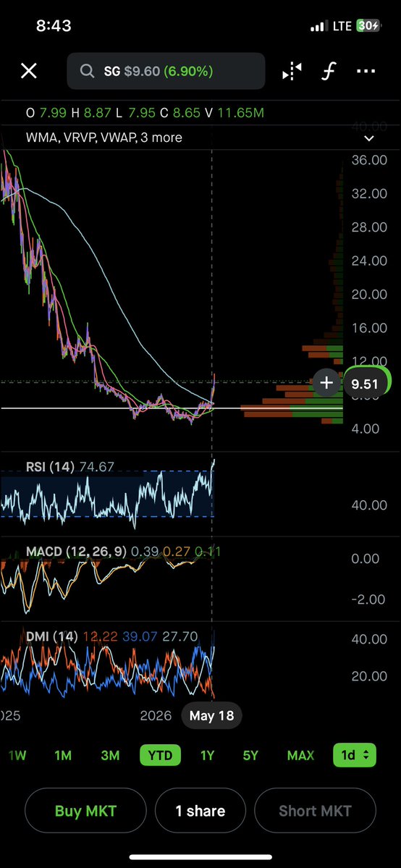Switch to the 3M time range
The width and height of the screenshot is (401, 868).
coord(110,755)
